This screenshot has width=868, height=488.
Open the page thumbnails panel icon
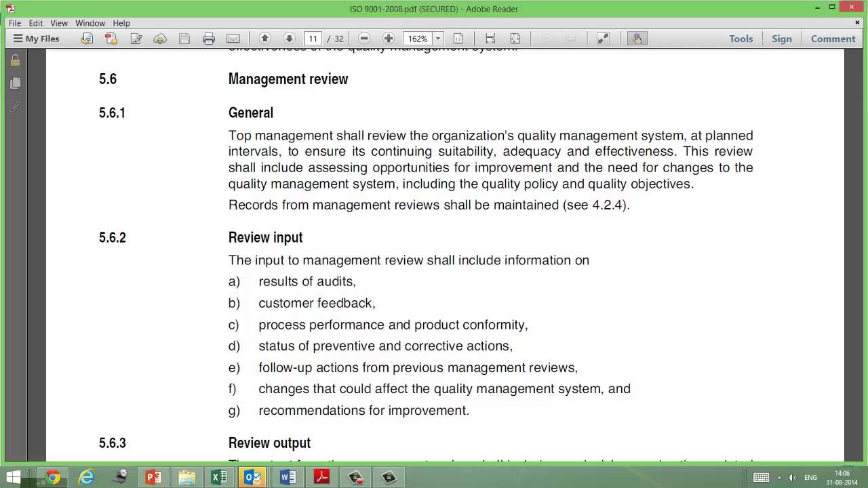tap(15, 83)
